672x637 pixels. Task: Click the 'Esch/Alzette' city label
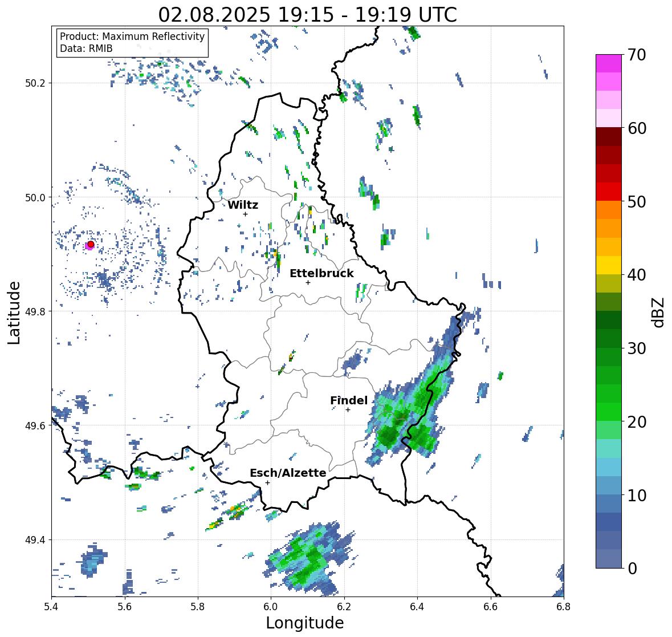click(288, 473)
